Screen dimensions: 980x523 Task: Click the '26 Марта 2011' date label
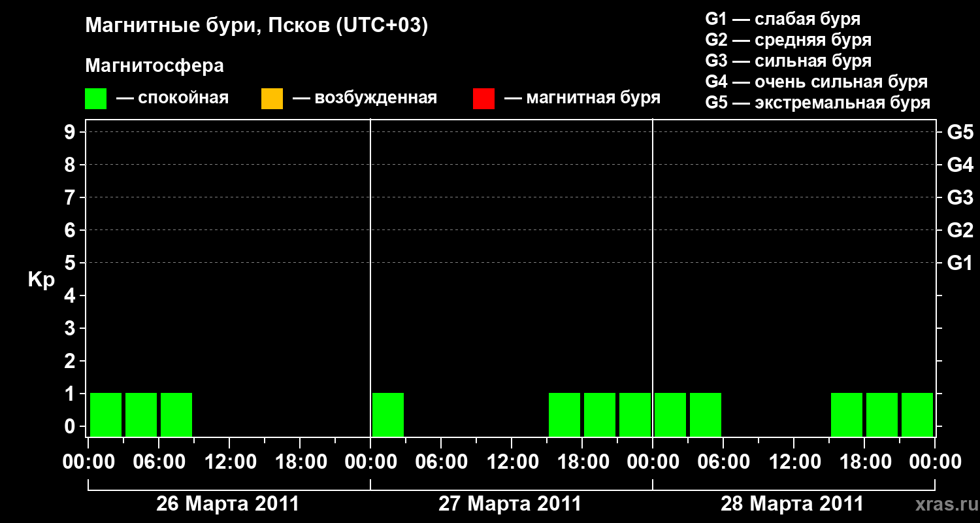pyautogui.click(x=227, y=504)
